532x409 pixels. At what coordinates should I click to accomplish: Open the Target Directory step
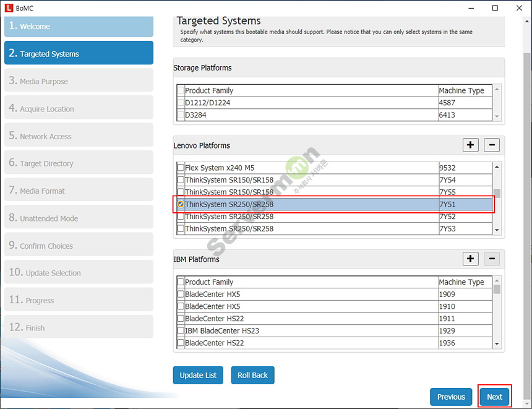click(79, 163)
